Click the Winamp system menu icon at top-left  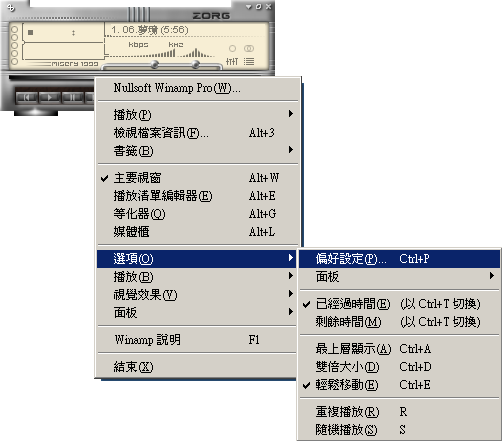tap(11, 7)
